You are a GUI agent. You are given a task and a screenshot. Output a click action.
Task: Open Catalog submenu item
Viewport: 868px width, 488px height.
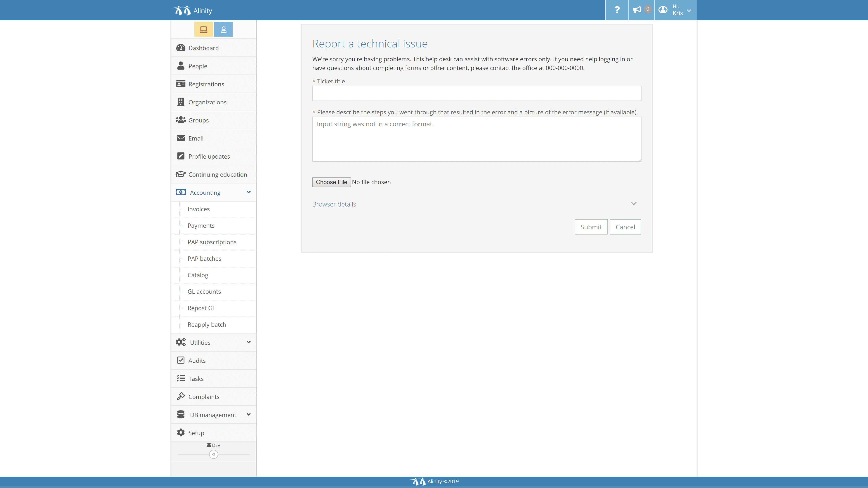(x=214, y=275)
